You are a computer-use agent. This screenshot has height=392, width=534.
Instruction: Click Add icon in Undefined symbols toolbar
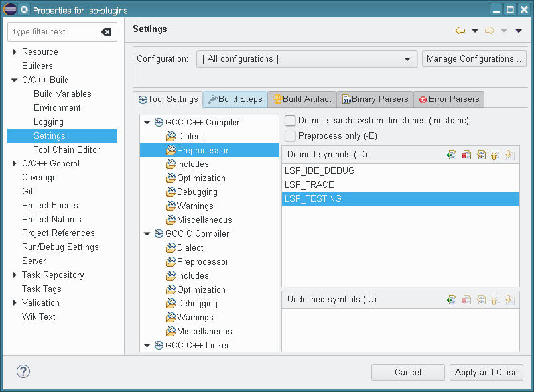(x=452, y=300)
